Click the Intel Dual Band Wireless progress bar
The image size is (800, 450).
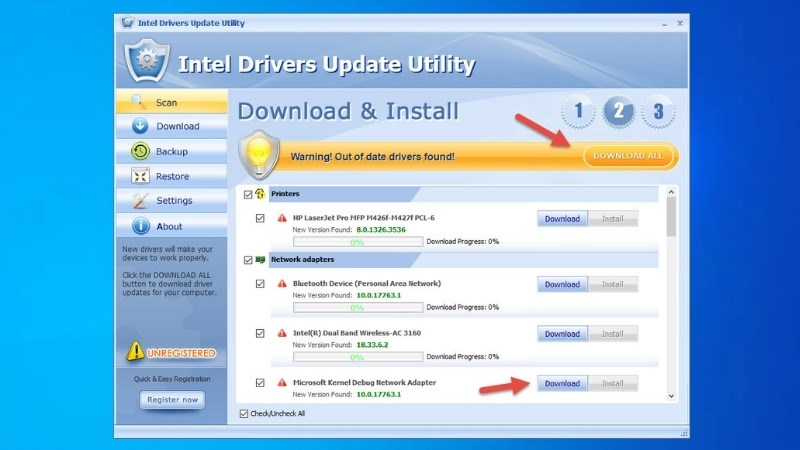tap(358, 357)
